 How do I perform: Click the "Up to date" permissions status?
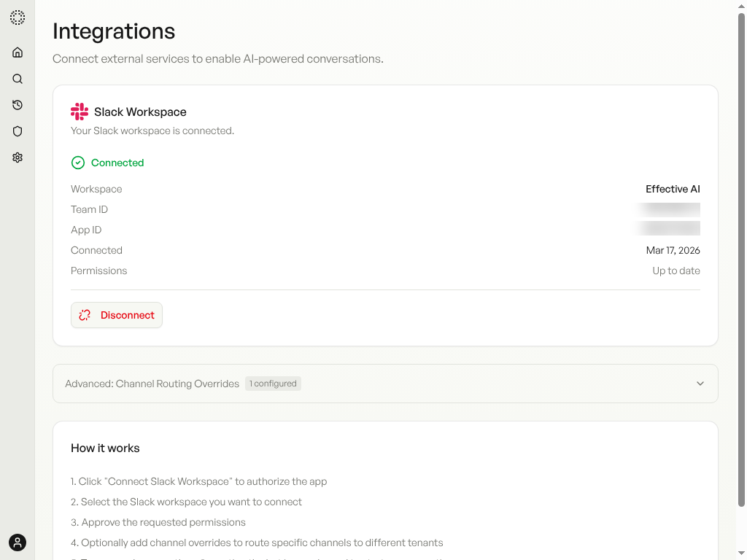coord(676,271)
